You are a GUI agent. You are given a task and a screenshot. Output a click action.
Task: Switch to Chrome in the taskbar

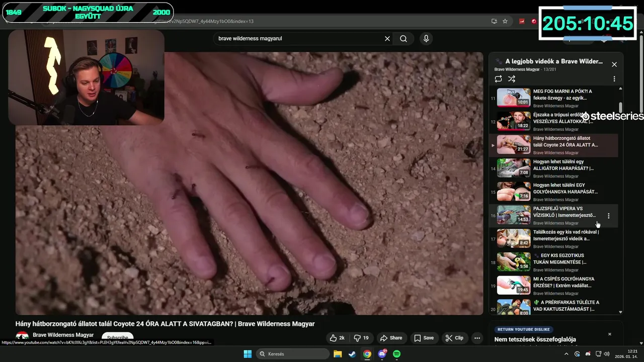[367, 354]
